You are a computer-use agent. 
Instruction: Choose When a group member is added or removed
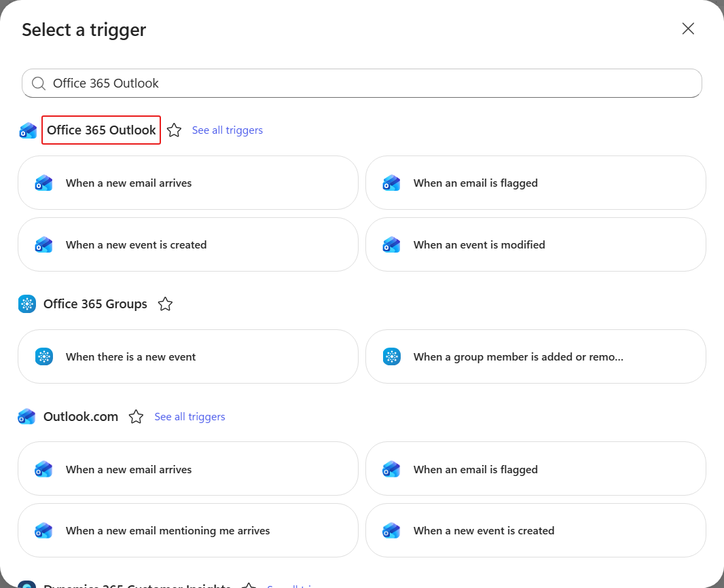point(536,356)
